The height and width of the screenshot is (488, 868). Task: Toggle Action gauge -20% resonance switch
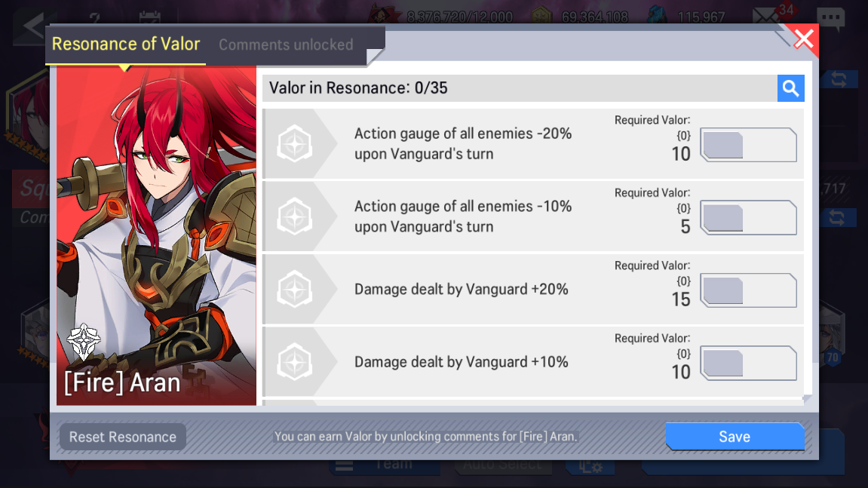click(x=748, y=145)
